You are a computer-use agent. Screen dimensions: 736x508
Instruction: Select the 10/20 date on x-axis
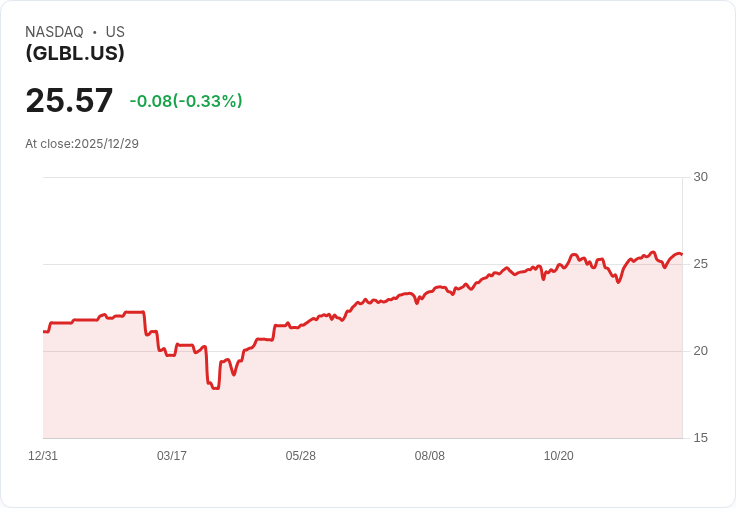[559, 456]
